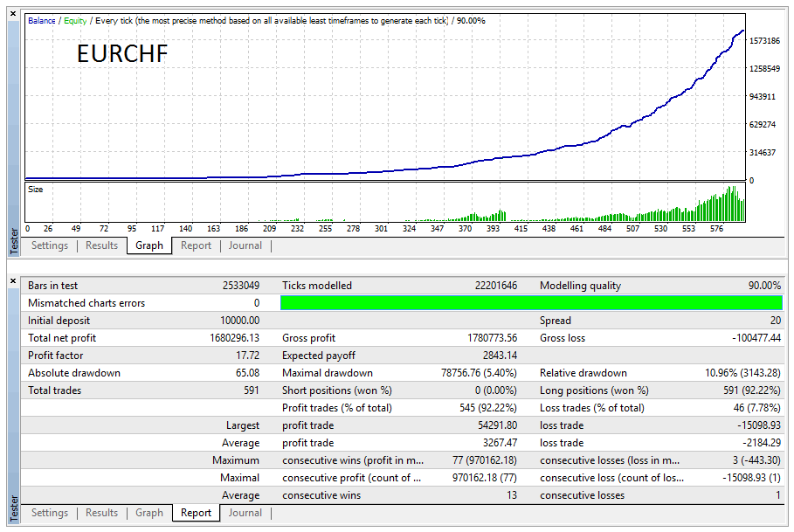This screenshot has height=532, width=794.
Task: Click the Equity legend label
Action: pos(75,21)
